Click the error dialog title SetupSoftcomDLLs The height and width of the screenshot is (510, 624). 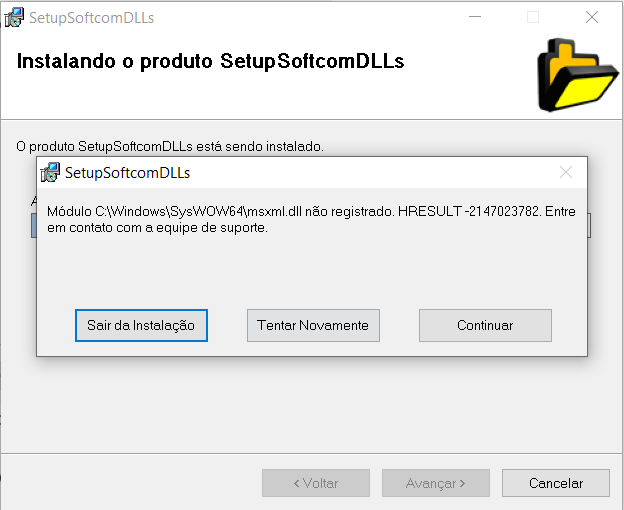pos(127,173)
